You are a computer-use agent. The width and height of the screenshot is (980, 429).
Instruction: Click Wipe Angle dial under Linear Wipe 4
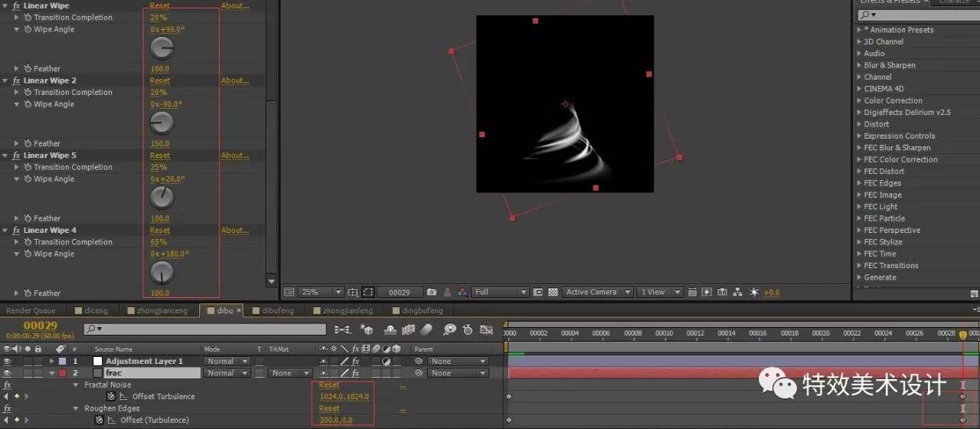tap(162, 273)
